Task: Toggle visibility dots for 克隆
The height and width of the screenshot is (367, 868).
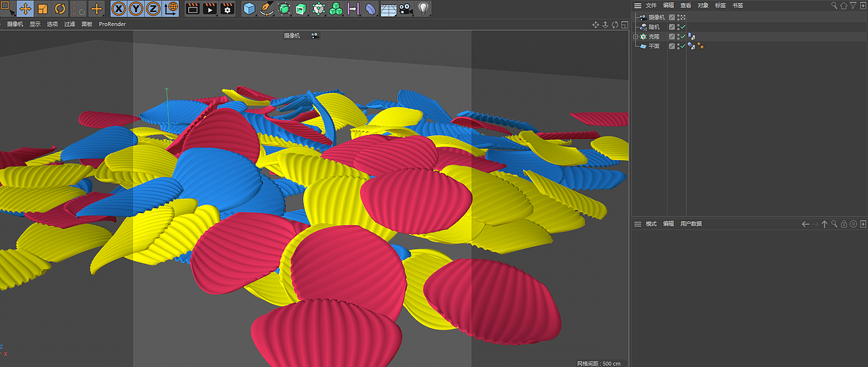Action: (678, 37)
